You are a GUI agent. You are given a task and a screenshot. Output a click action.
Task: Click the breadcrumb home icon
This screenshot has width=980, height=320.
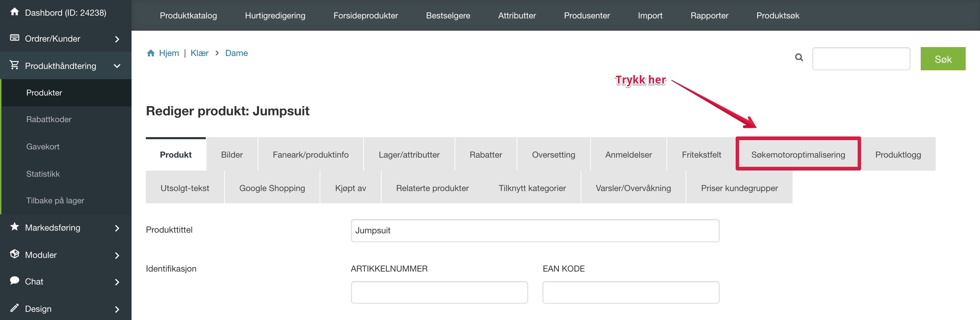(151, 53)
